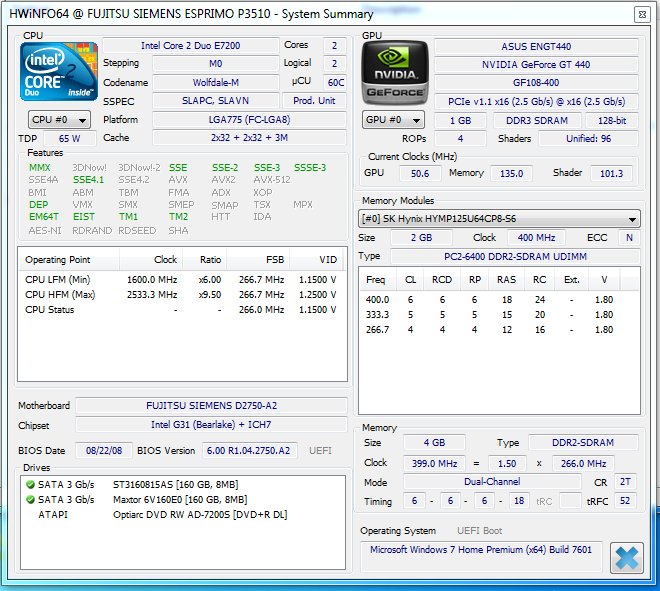
Task: Click the ASUS ENGT440 field
Action: (x=536, y=46)
